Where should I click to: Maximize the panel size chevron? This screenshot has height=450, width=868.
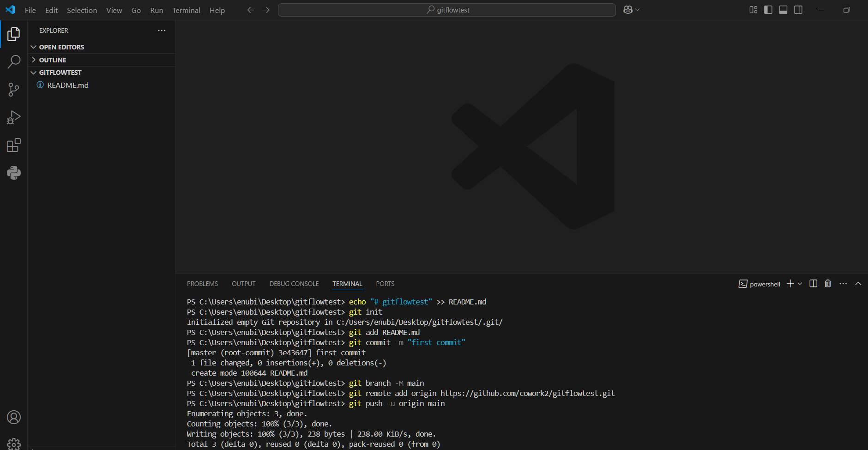pyautogui.click(x=858, y=284)
